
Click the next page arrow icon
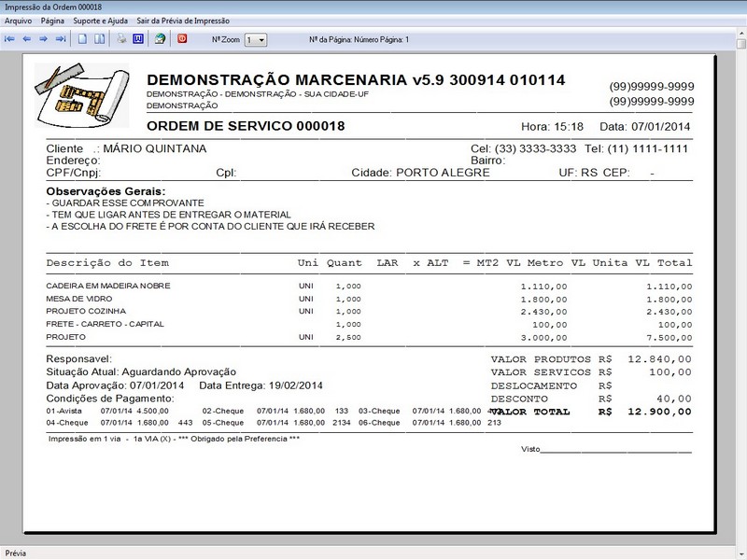click(x=43, y=39)
